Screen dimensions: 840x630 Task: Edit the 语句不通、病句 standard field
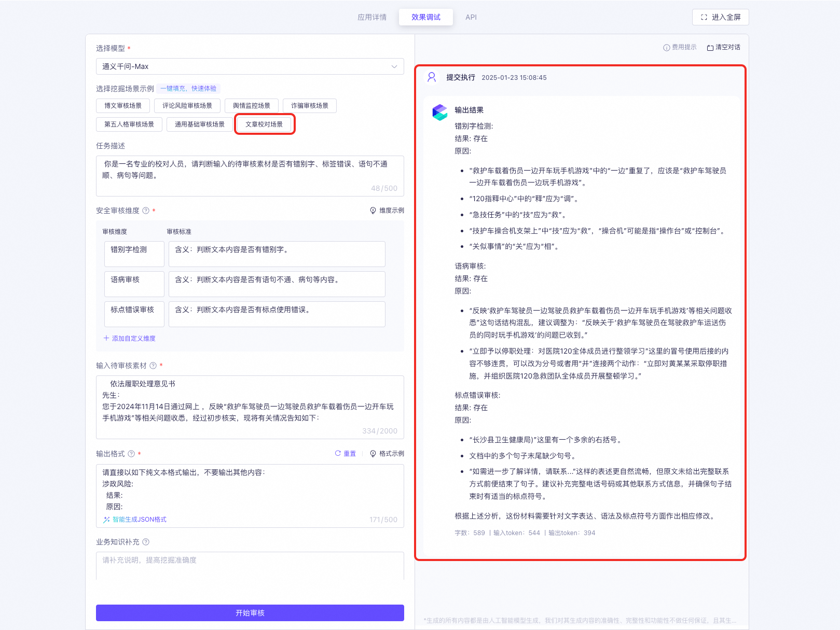(x=277, y=284)
